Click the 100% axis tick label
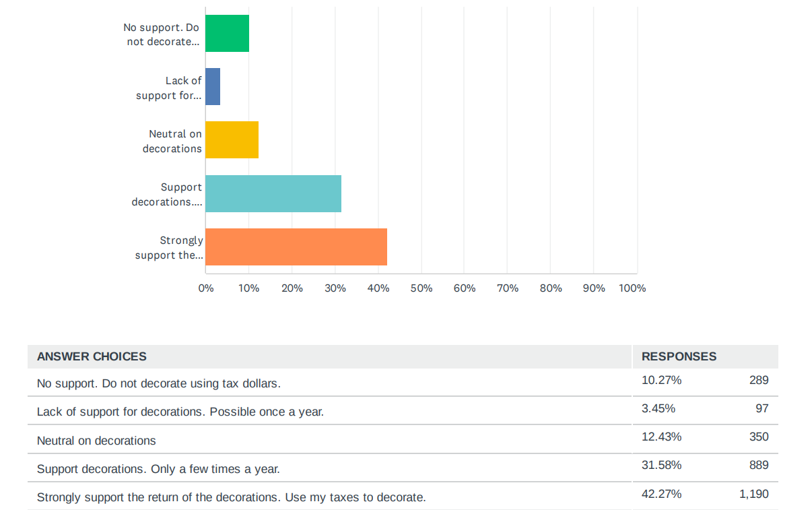Image resolution: width=812 pixels, height=510 pixels. (x=632, y=288)
